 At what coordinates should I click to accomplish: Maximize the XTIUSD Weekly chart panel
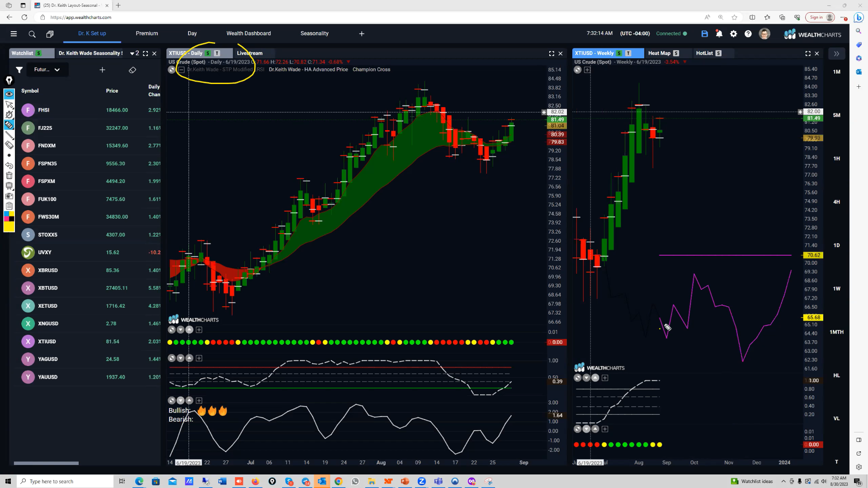(808, 53)
